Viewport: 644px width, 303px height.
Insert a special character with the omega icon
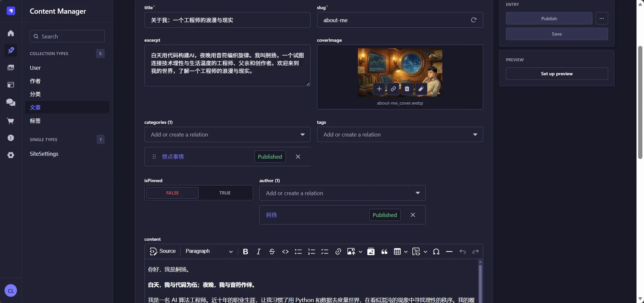coord(436,251)
